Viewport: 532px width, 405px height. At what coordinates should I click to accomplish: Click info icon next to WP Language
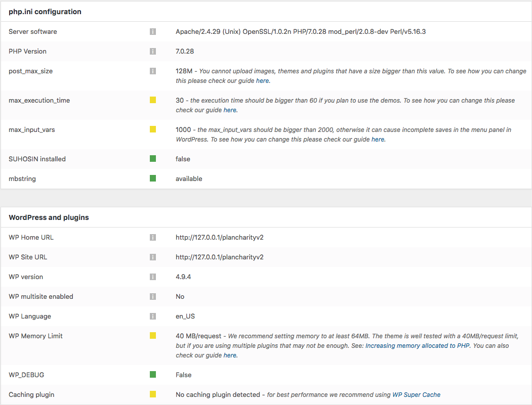pyautogui.click(x=153, y=316)
